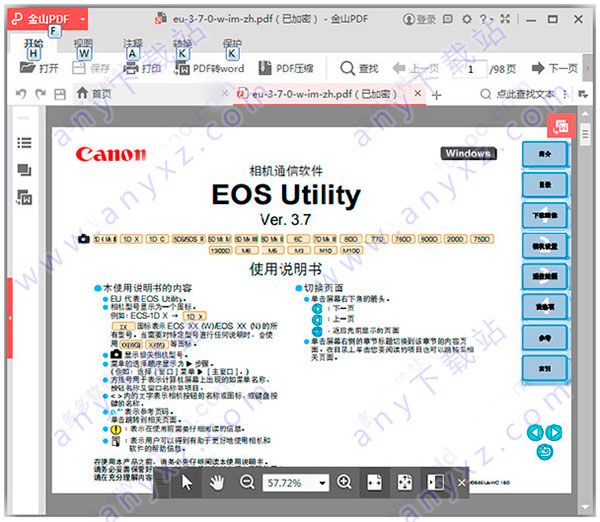
Task: Click the Windows label in document
Action: coord(468,153)
